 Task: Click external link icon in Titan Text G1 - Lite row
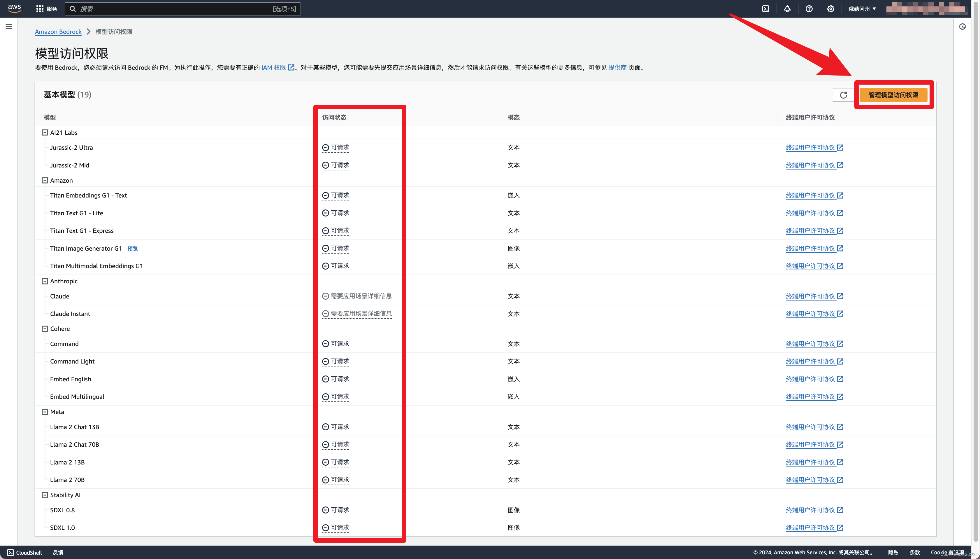click(x=840, y=213)
